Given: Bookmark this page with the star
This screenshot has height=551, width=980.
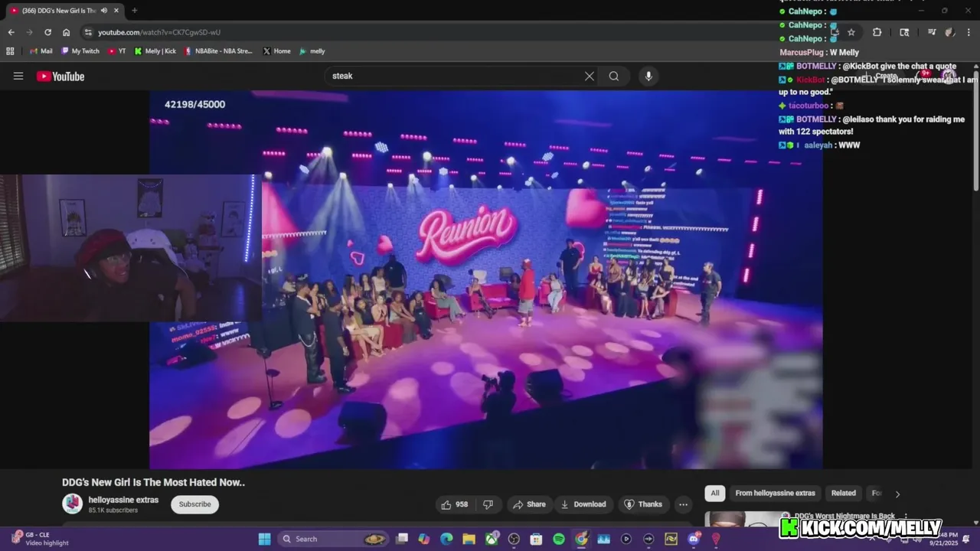Looking at the screenshot, I should [x=851, y=32].
